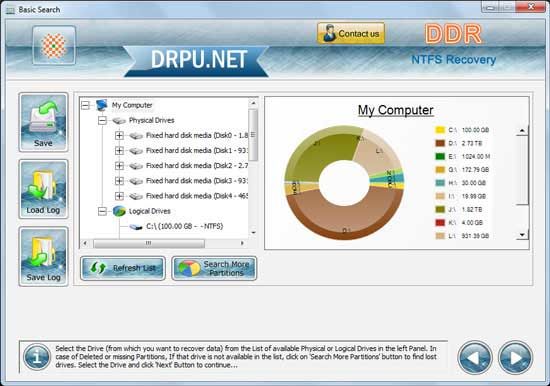Select the Logical Drives pie icon
Screen dimensions: 550x386
119,211
